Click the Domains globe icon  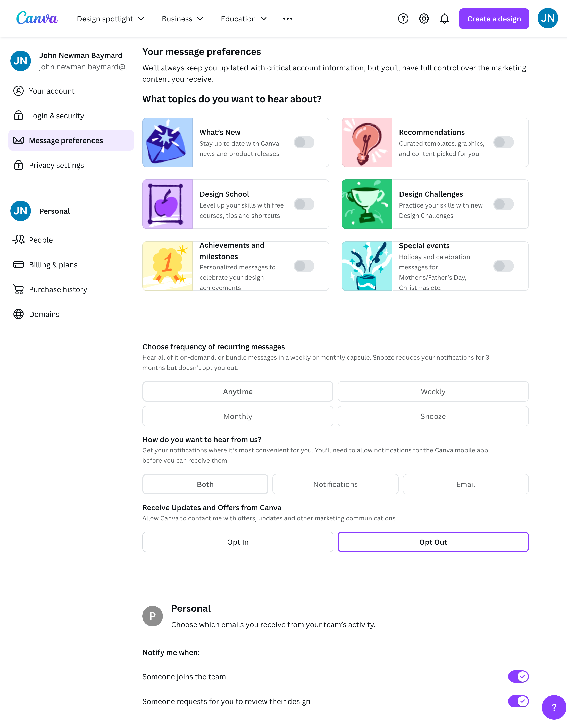pyautogui.click(x=18, y=314)
